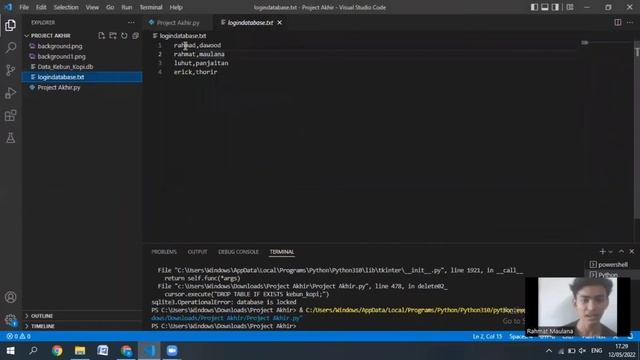
Task: Open the File menu
Action: click(x=24, y=7)
